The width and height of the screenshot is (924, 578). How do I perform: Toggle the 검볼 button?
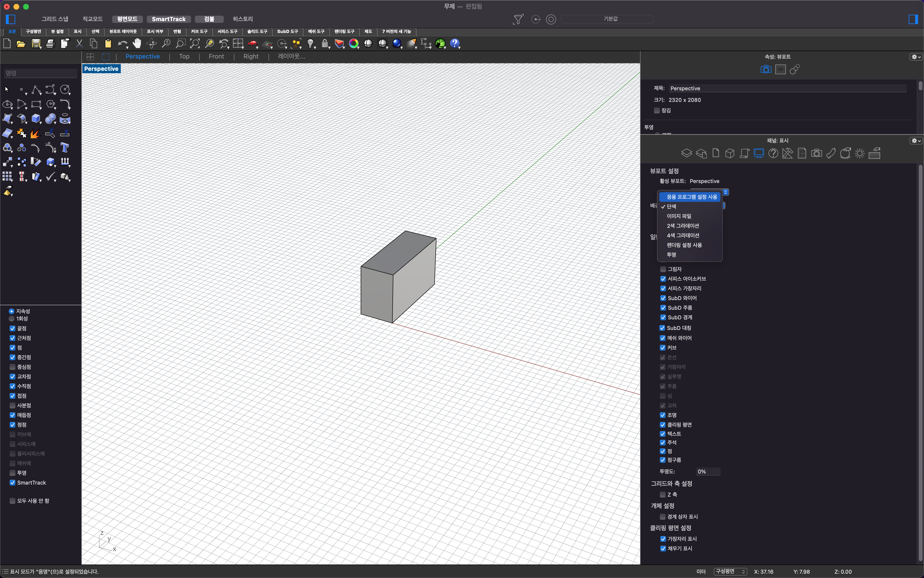pos(209,19)
